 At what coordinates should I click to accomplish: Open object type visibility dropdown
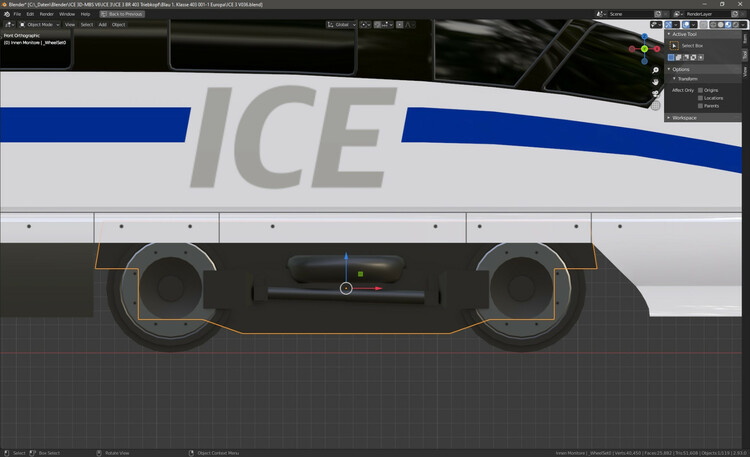click(656, 24)
